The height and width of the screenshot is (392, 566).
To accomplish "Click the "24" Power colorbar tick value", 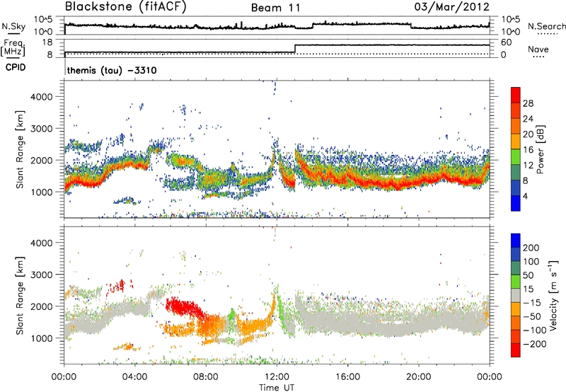I will click(x=528, y=119).
